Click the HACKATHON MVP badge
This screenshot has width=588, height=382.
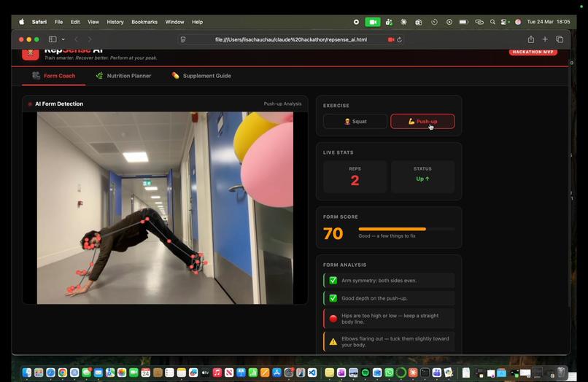tap(533, 52)
